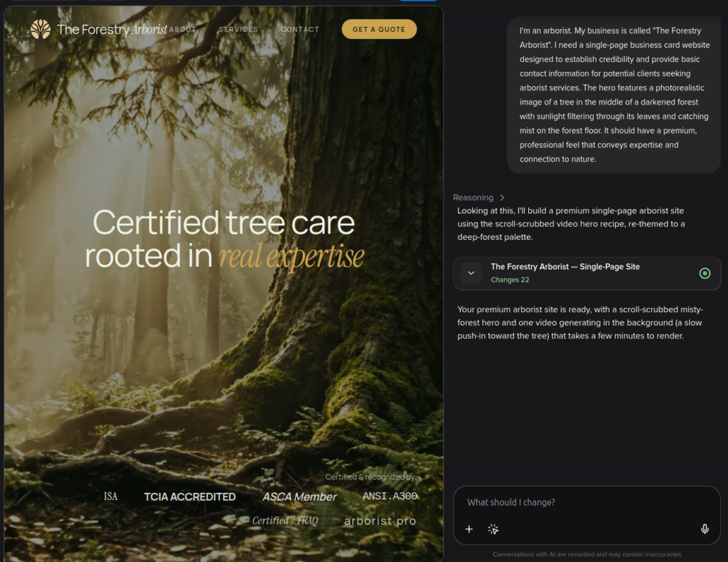Click the Get a Quote button

379,29
